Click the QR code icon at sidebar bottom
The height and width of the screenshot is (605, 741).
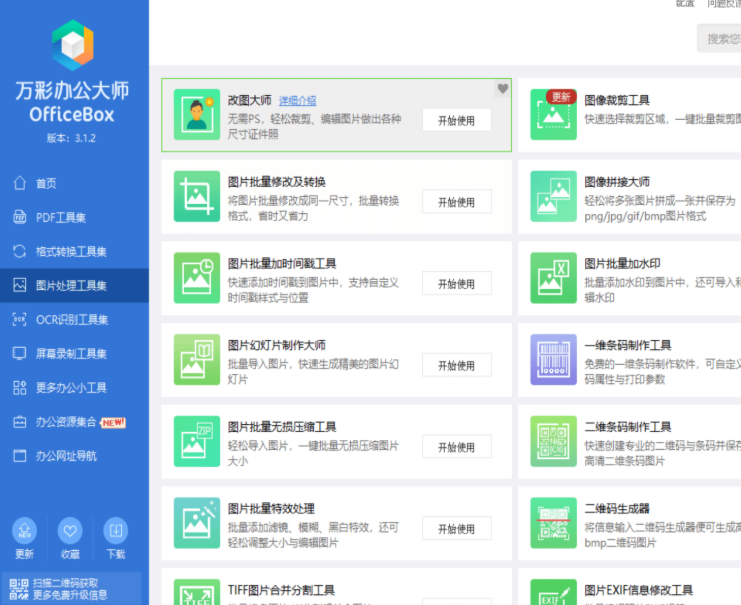(19, 589)
